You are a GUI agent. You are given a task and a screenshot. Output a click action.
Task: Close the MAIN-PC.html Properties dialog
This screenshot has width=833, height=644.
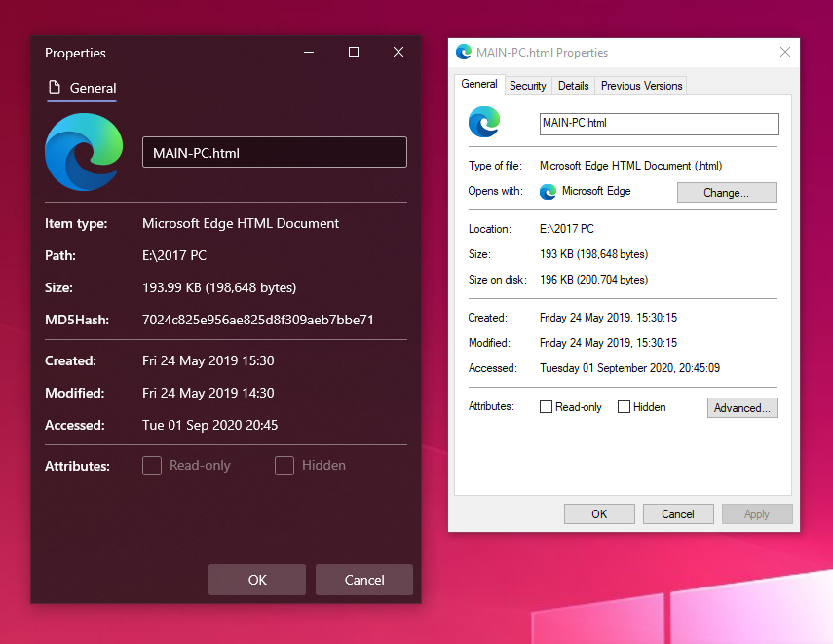point(785,52)
